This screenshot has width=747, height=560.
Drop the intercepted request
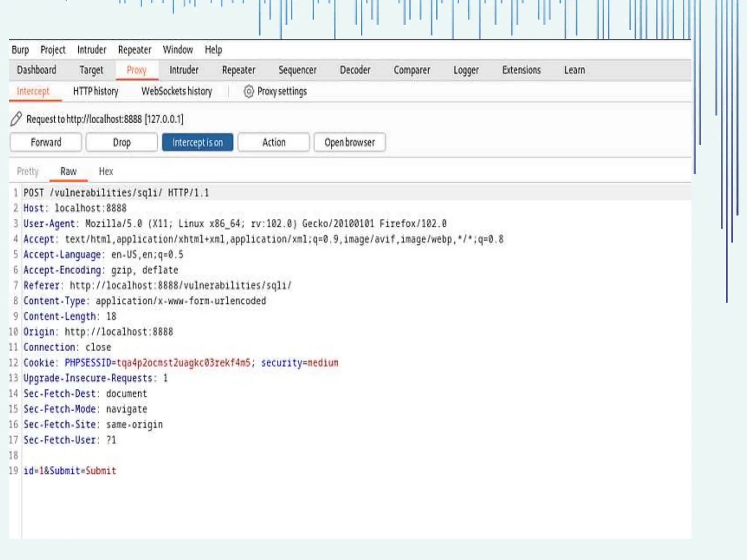tap(121, 142)
